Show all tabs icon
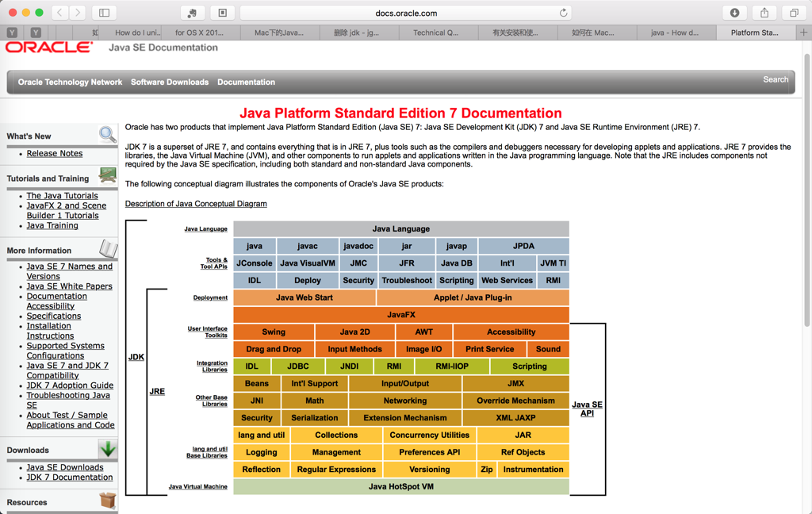The height and width of the screenshot is (514, 812). click(x=794, y=13)
